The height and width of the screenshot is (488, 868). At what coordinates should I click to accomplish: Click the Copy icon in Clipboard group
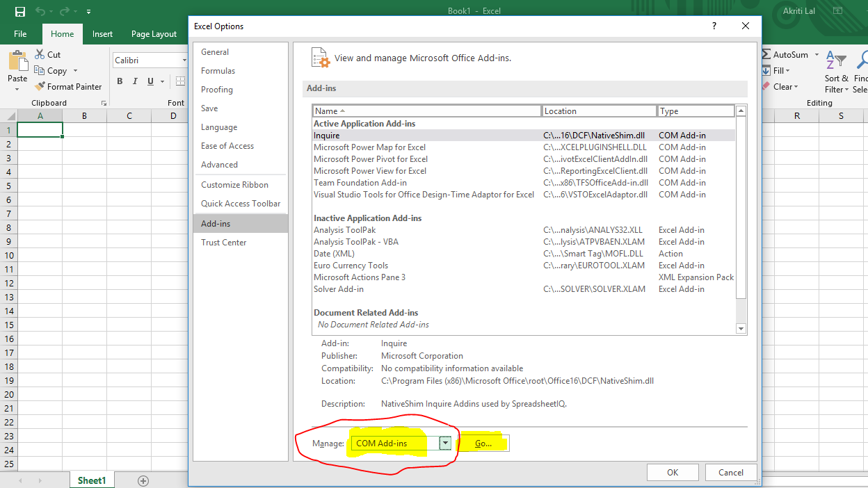click(40, 70)
